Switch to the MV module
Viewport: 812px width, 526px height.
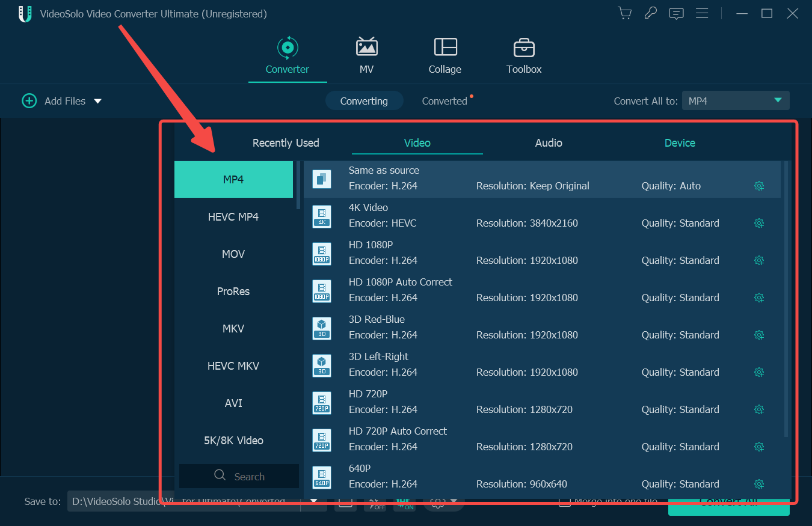(366, 56)
